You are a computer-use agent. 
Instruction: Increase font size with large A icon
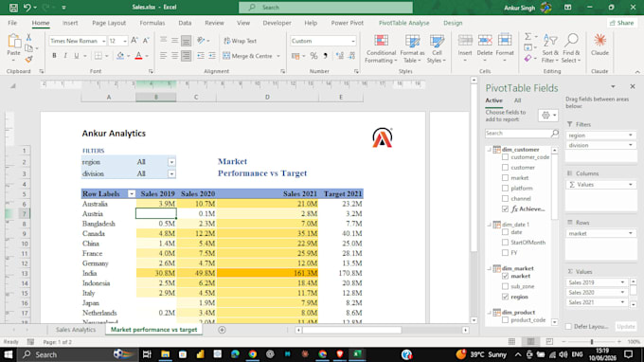[134, 41]
